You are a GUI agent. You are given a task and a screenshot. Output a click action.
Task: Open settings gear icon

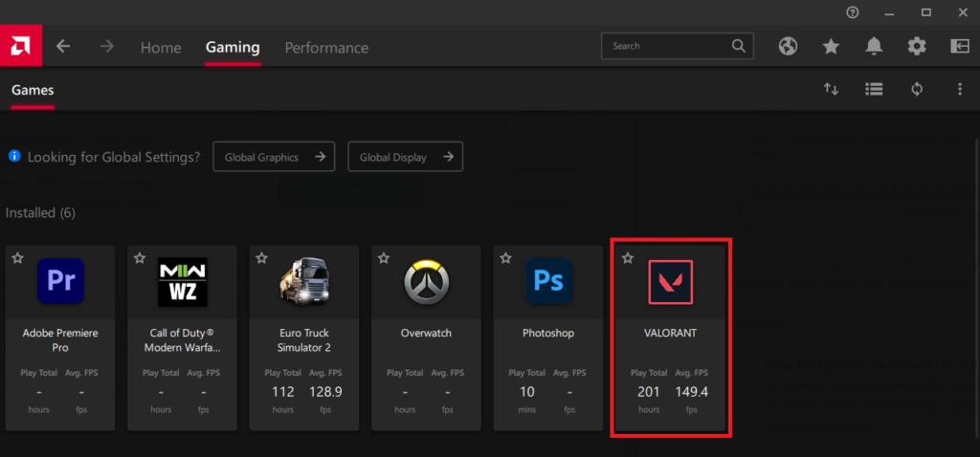point(917,46)
